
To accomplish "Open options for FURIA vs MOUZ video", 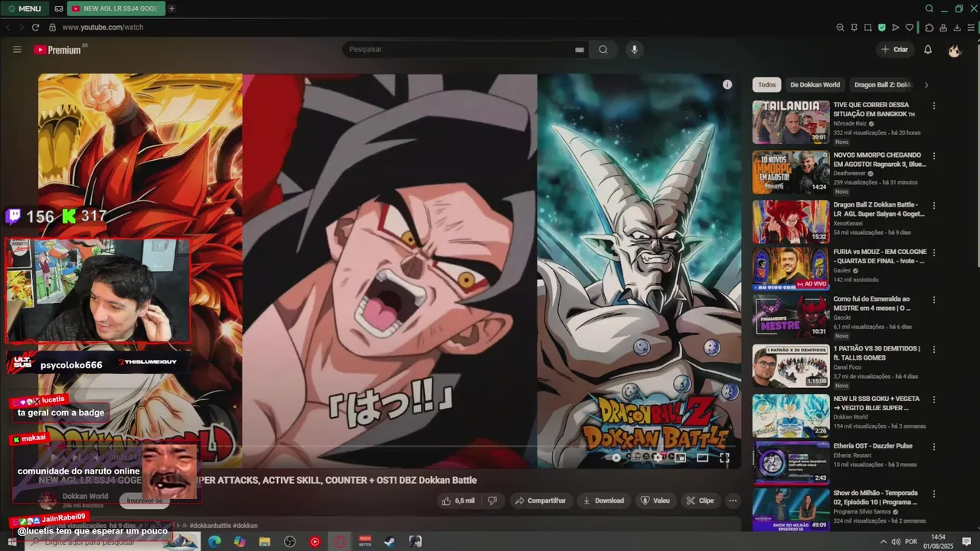I will (934, 252).
